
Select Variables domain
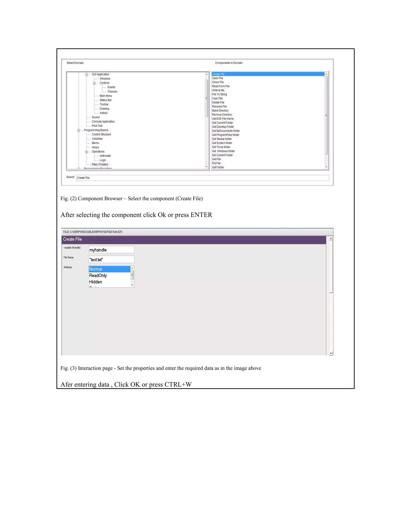(x=97, y=139)
